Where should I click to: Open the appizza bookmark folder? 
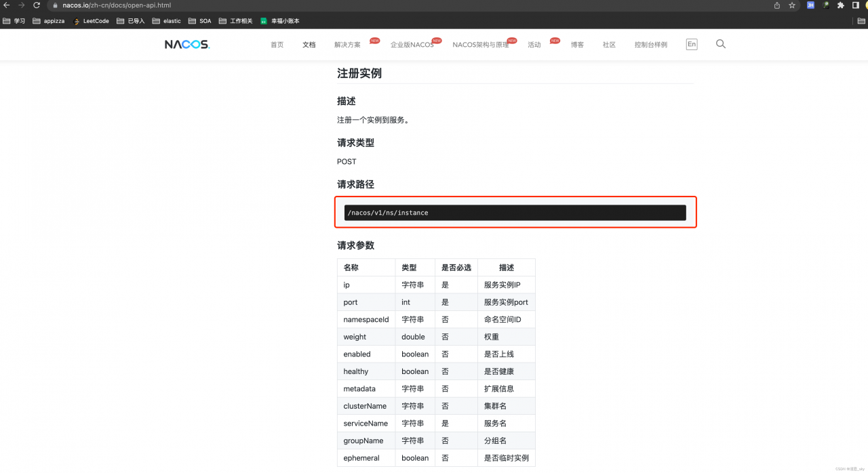tap(49, 21)
